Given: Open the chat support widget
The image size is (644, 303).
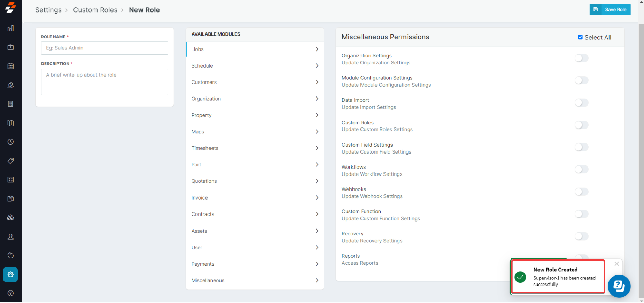Looking at the screenshot, I should 619,286.
